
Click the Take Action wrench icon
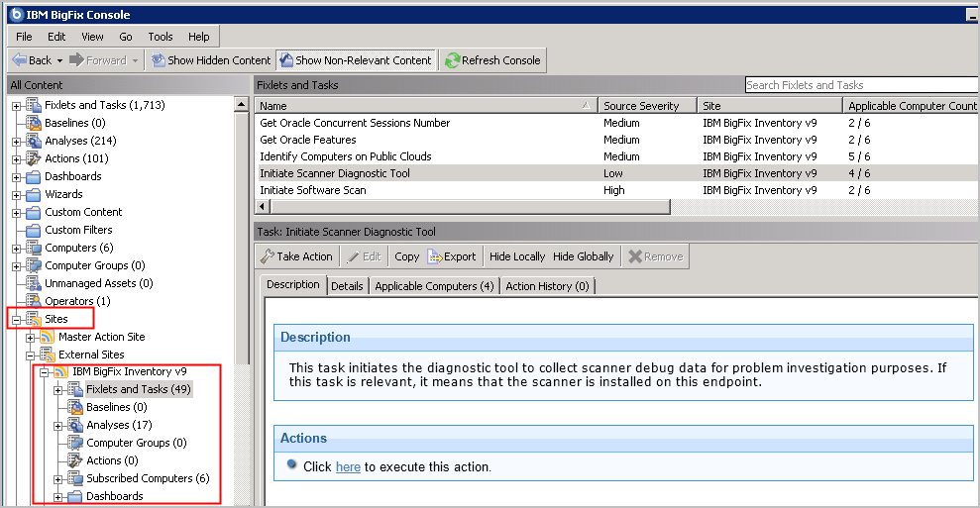[266, 256]
